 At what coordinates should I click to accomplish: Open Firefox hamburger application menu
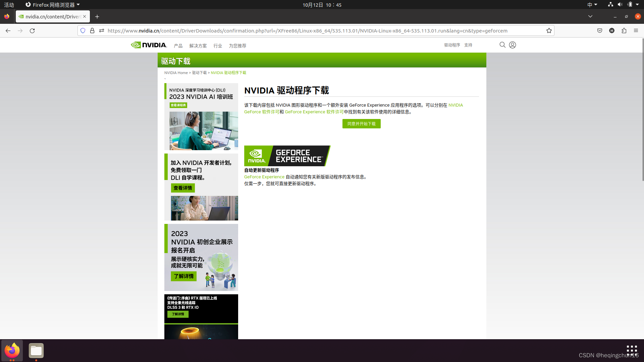coord(636,31)
